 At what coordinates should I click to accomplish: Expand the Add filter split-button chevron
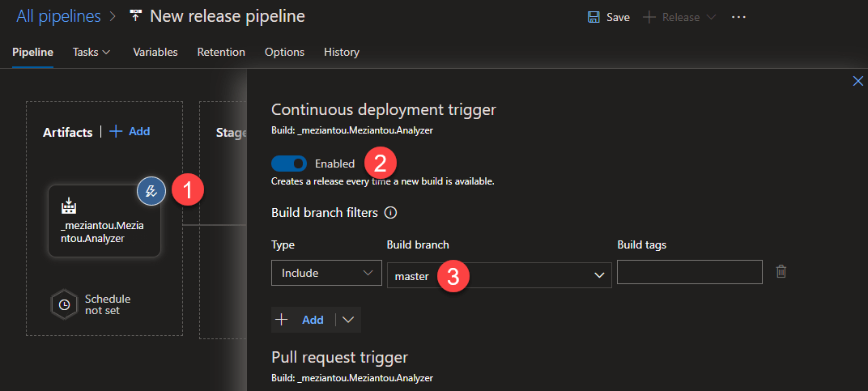click(x=348, y=320)
